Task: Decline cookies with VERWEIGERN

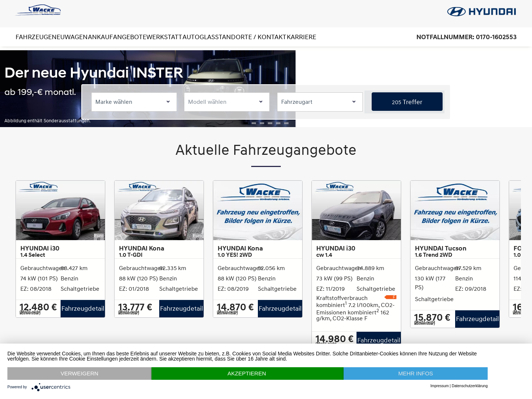Action: click(x=79, y=374)
